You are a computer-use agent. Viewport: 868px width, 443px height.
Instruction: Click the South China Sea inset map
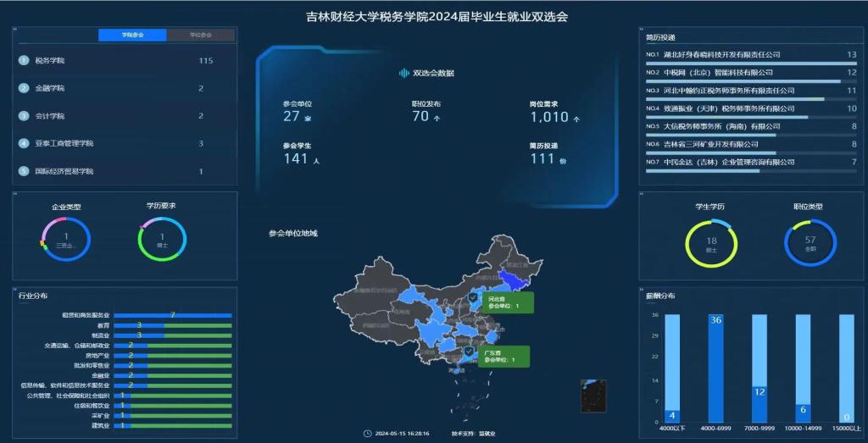tap(593, 395)
